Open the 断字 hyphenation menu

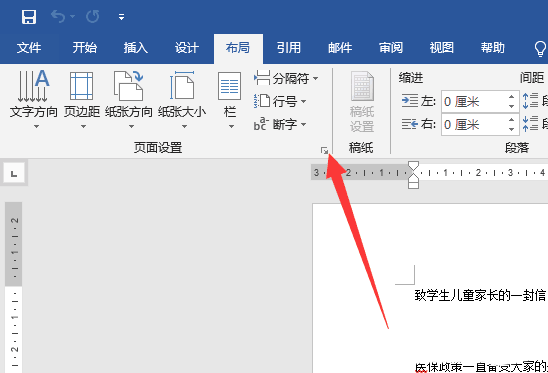[x=280, y=124]
